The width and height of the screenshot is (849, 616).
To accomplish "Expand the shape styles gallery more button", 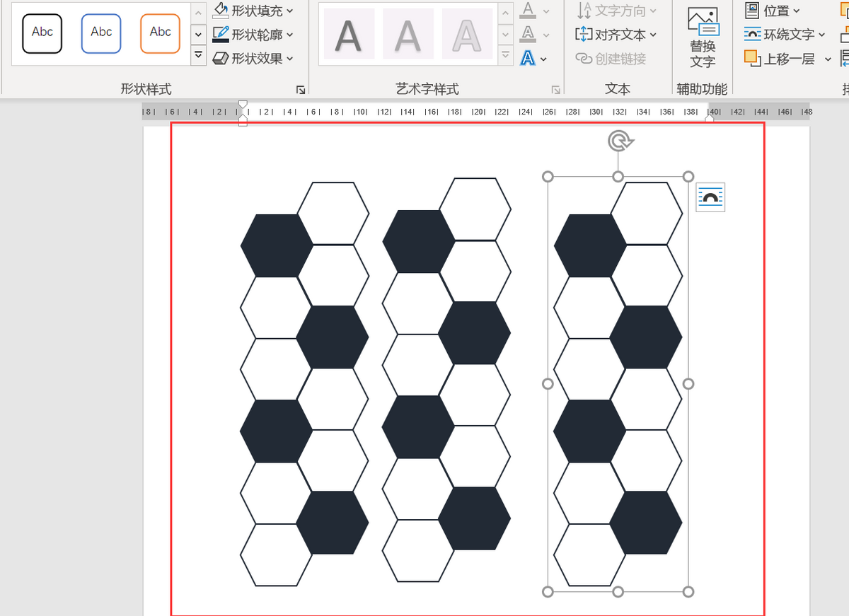I will point(199,55).
